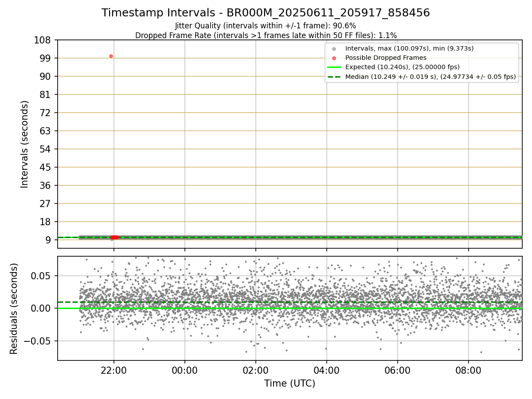Click the dashed green legend line for Median

click(334, 77)
